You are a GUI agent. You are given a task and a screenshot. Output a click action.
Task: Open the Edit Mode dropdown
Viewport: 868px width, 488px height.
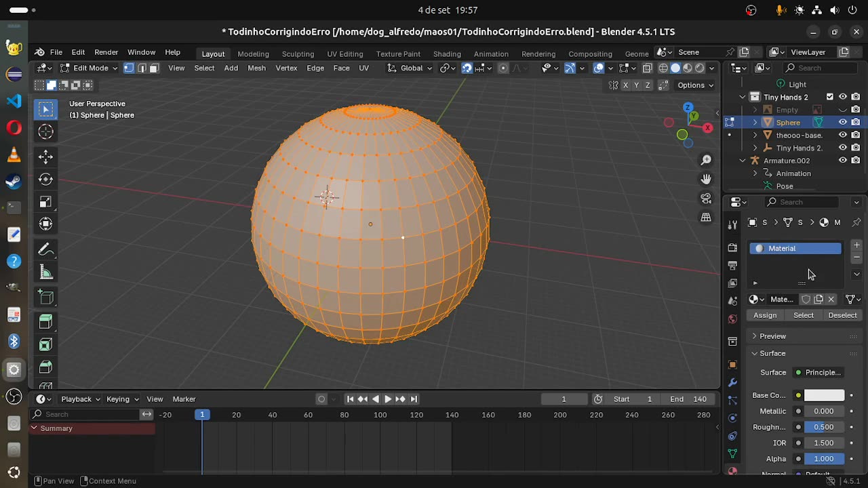(90, 68)
